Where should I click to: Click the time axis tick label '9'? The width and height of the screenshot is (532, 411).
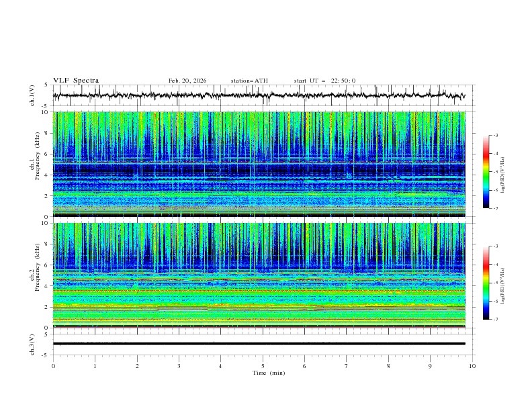(x=430, y=366)
